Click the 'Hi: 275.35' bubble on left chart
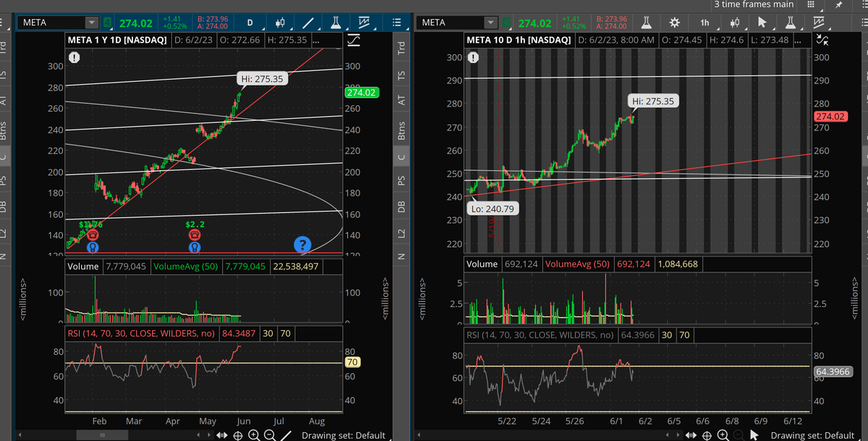 click(x=263, y=79)
